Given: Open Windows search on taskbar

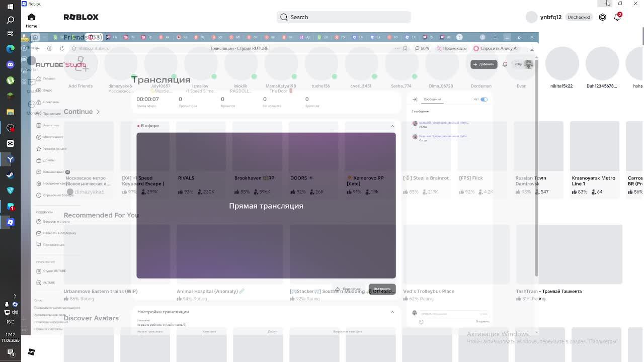Looking at the screenshot, I should pyautogui.click(x=11, y=20).
